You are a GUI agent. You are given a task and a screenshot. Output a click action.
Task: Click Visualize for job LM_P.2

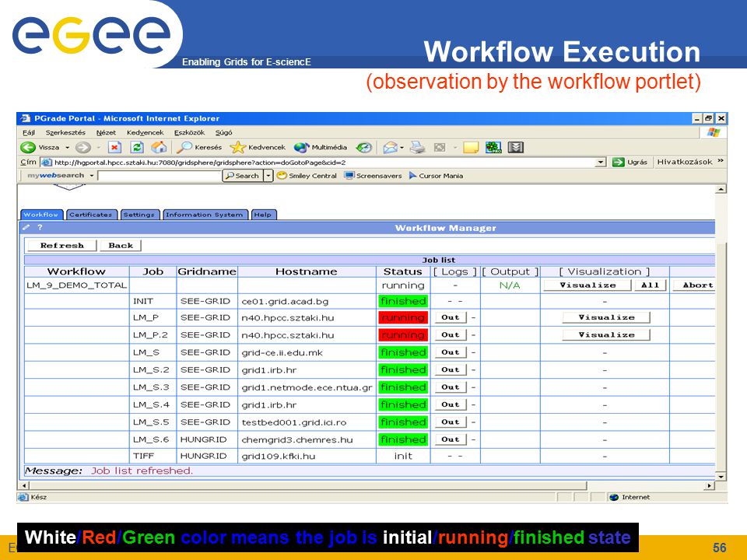pos(606,334)
